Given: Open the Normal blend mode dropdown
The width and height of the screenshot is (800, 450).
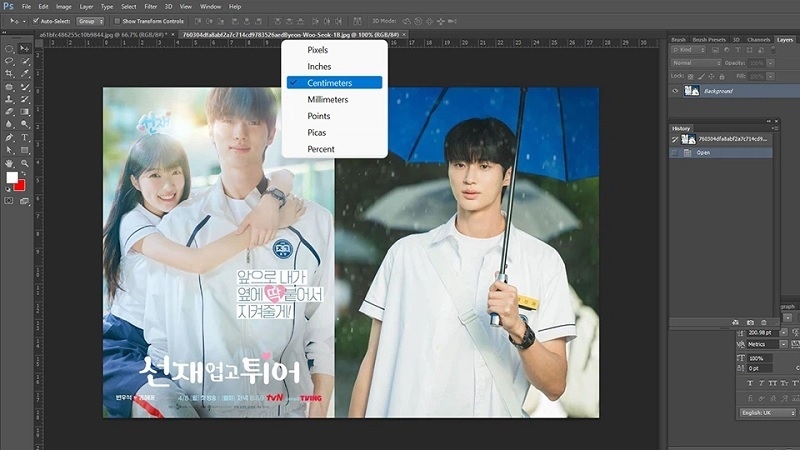Looking at the screenshot, I should coord(696,63).
